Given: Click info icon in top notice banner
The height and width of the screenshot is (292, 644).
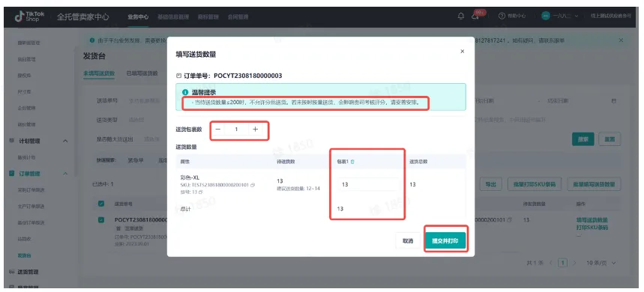Looking at the screenshot, I should tap(92, 40).
